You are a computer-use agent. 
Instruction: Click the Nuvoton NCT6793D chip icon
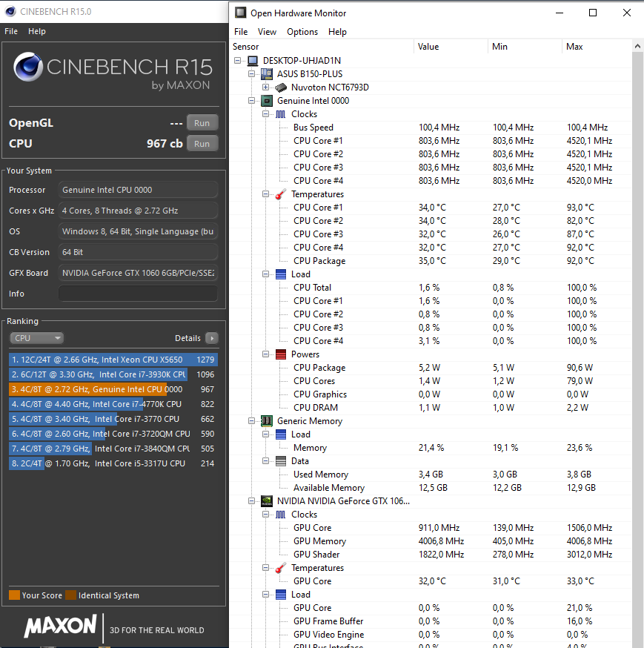click(x=281, y=87)
